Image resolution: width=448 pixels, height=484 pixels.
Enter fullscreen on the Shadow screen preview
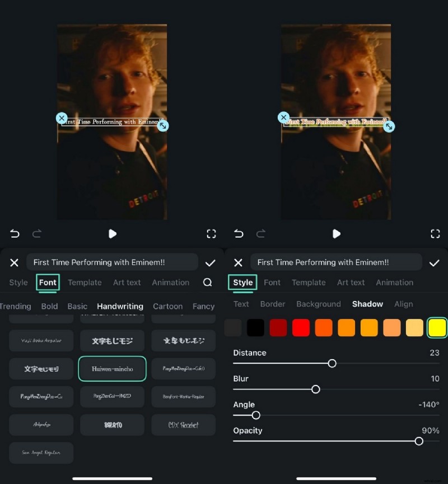(x=435, y=234)
